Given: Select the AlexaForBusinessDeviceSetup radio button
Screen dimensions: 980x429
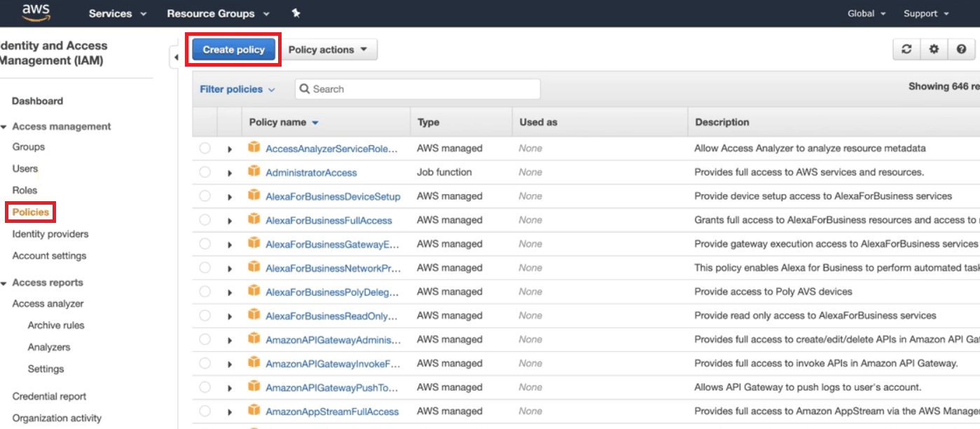Looking at the screenshot, I should (x=205, y=196).
